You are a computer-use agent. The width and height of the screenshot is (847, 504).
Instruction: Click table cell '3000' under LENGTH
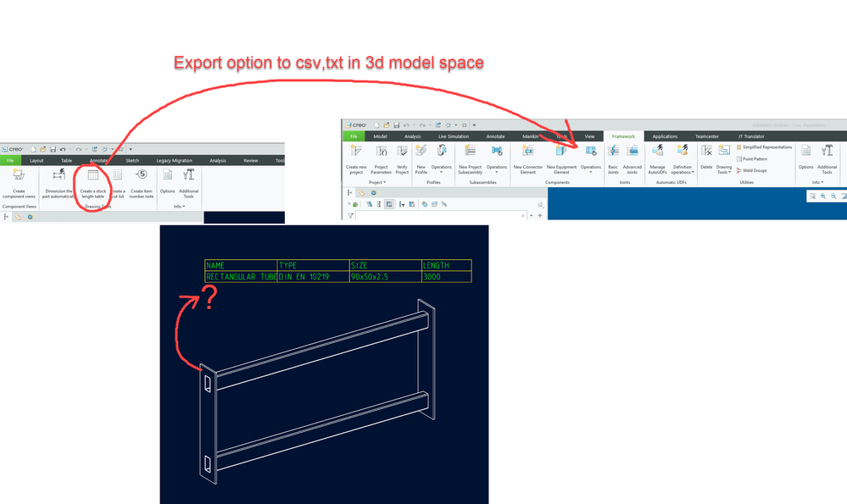click(x=446, y=277)
